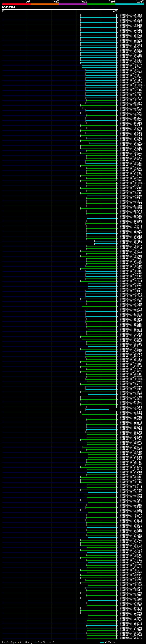Click the purple ~60% identity legend segment

click(73, 4)
